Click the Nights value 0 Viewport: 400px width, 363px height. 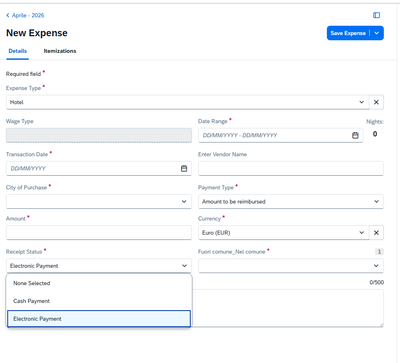[x=375, y=134]
